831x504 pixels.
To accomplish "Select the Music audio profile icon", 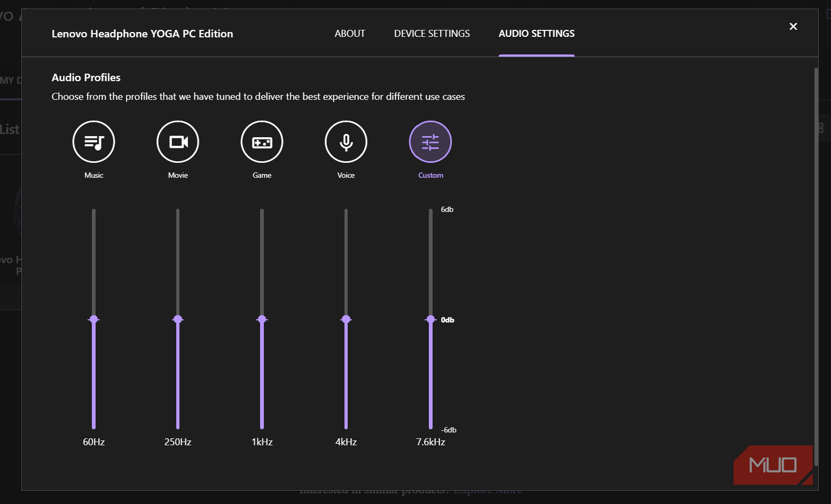I will 94,141.
